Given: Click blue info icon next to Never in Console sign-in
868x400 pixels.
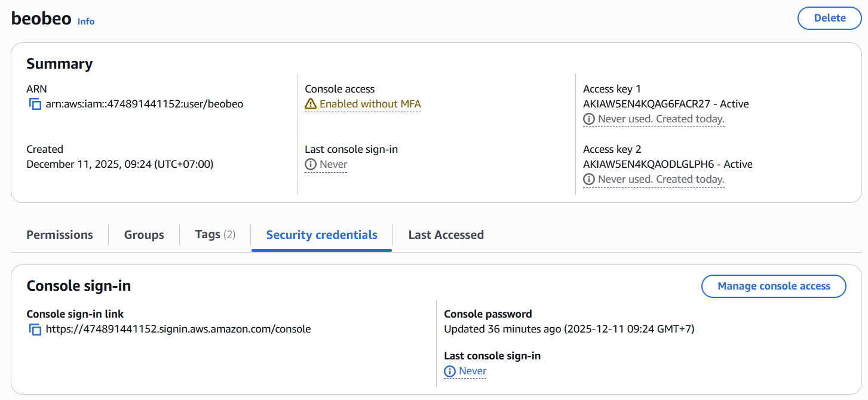Looking at the screenshot, I should tap(450, 371).
